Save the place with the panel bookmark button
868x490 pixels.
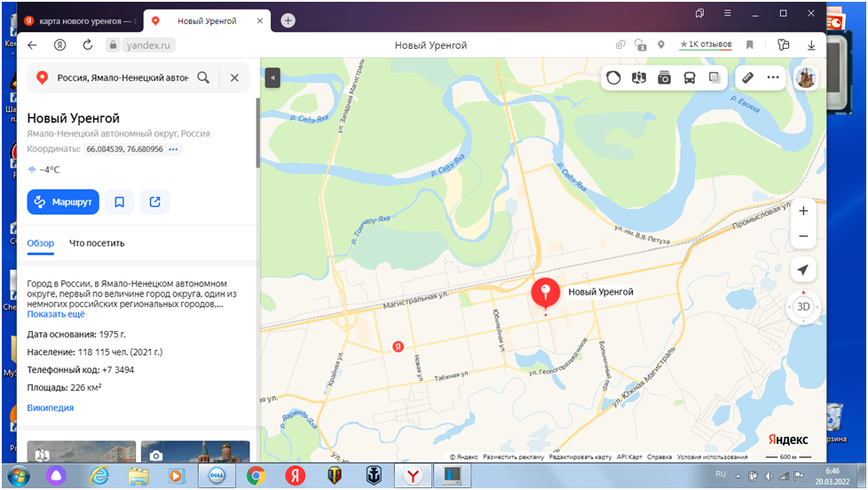tap(120, 202)
